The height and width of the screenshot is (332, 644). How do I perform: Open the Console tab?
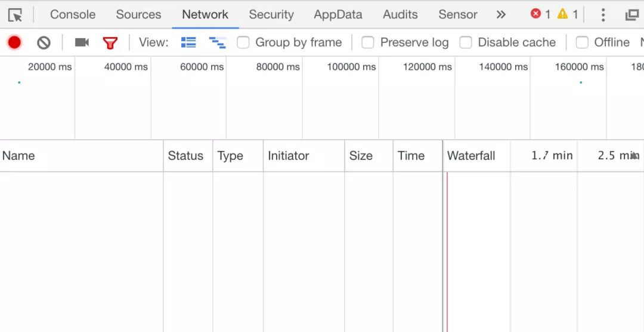(73, 14)
